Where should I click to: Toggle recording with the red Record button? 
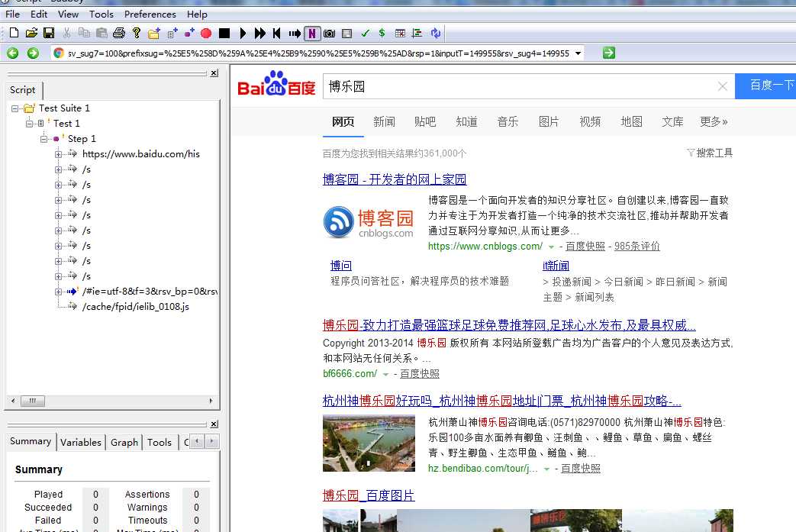tap(206, 33)
